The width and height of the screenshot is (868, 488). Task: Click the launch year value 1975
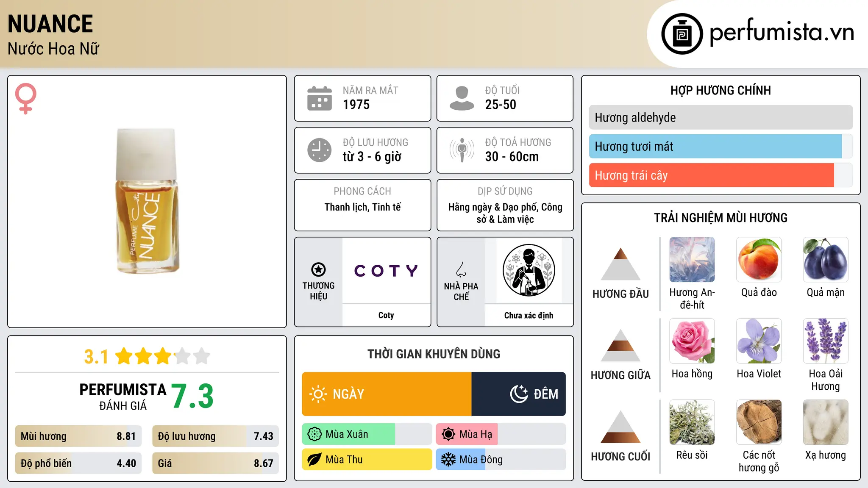pyautogui.click(x=356, y=105)
